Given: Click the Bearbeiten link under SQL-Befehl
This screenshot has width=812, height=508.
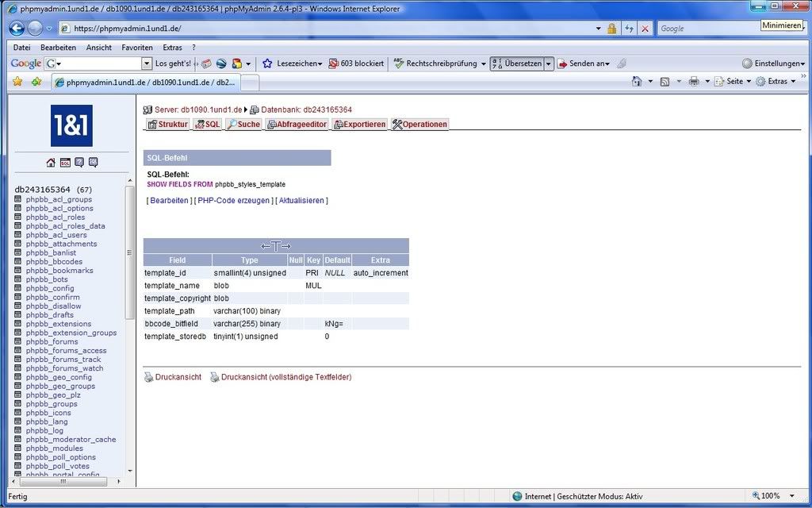Looking at the screenshot, I should click(x=170, y=201).
